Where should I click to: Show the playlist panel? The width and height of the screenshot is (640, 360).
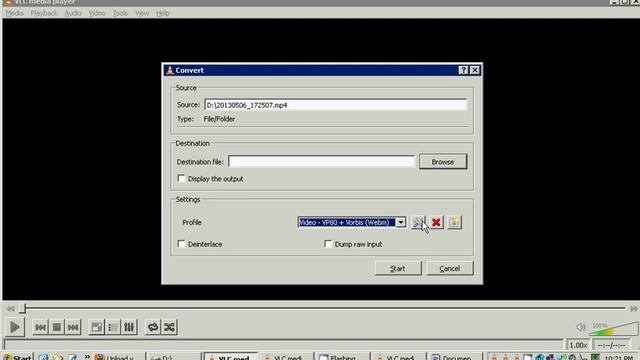pyautogui.click(x=113, y=327)
